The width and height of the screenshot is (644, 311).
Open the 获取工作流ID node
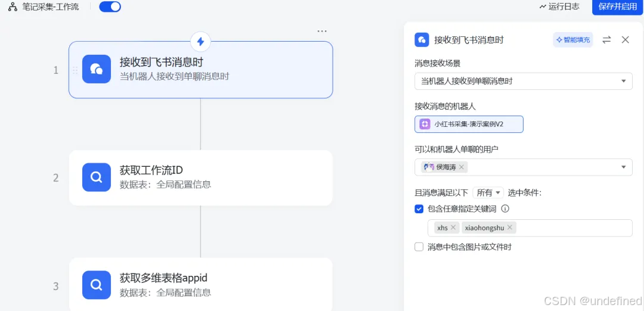click(200, 178)
